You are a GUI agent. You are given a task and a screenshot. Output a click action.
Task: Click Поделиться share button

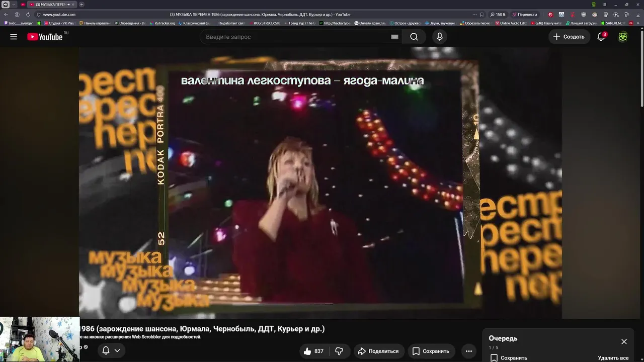[x=379, y=351]
